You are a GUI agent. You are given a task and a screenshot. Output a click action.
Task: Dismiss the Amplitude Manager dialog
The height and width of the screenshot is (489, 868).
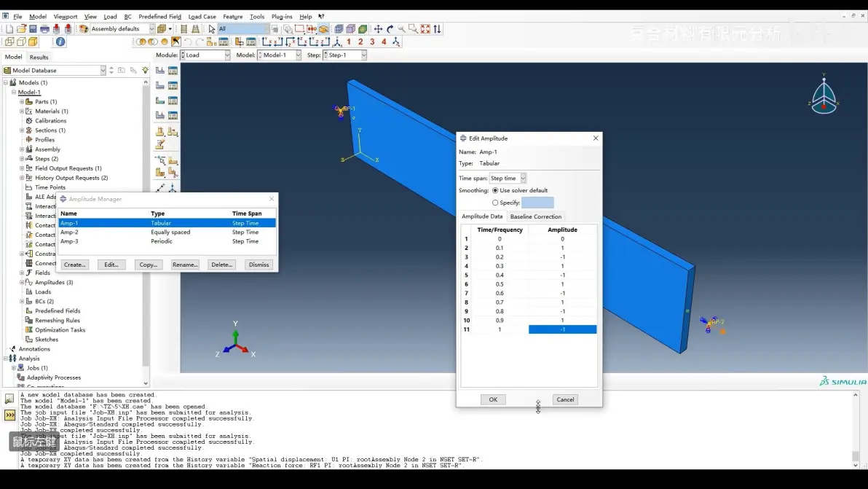point(259,265)
